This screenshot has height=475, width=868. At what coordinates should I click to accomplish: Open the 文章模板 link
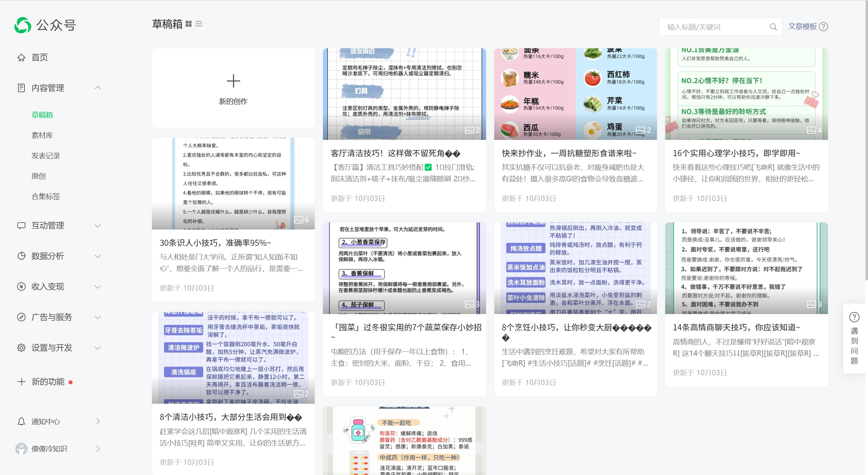pos(802,26)
